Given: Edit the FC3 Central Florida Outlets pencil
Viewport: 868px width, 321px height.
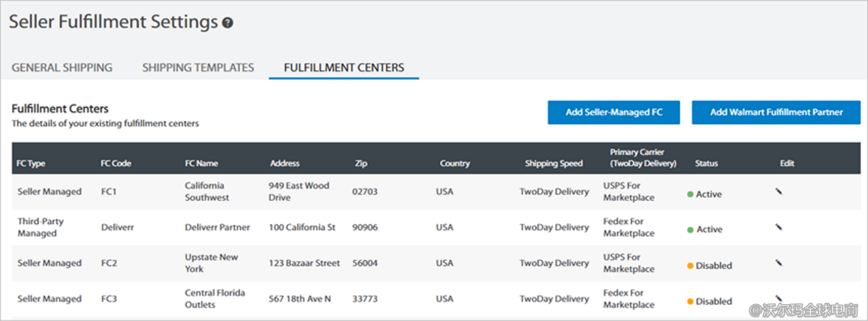Looking at the screenshot, I should pos(779,299).
